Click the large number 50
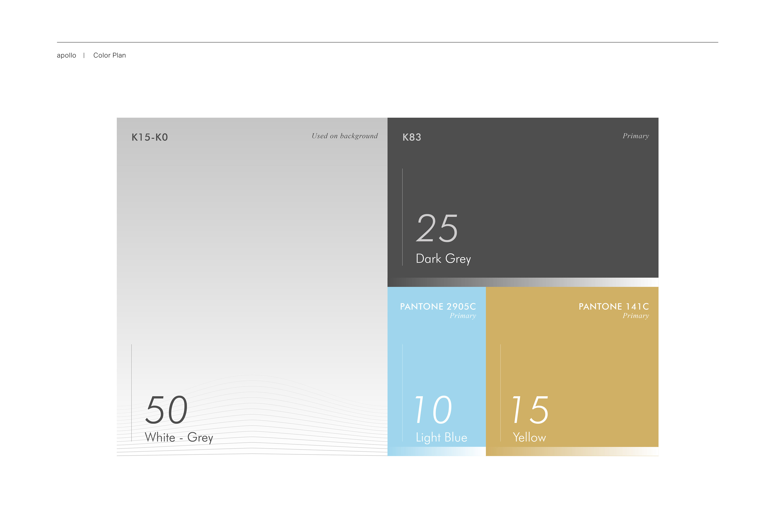 [x=167, y=410]
